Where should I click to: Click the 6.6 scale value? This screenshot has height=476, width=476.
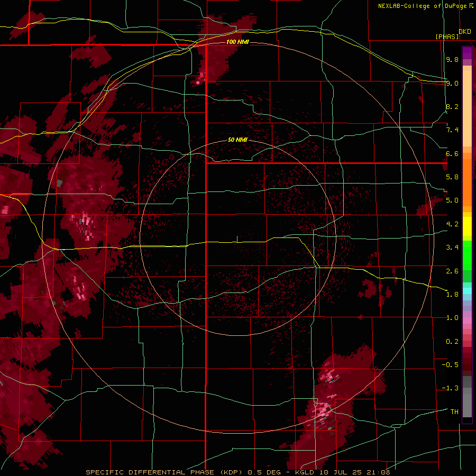pos(452,153)
